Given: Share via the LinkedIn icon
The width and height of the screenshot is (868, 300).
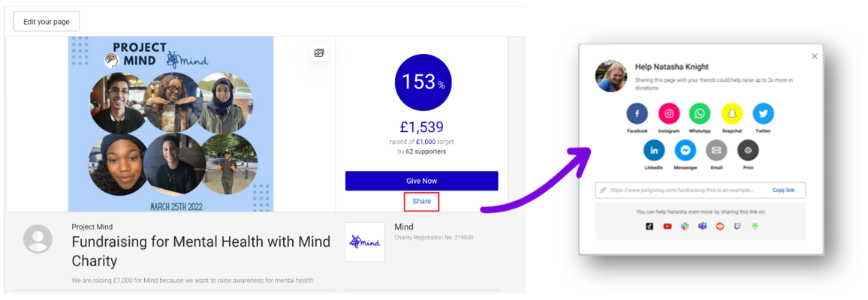Looking at the screenshot, I should pos(653,150).
